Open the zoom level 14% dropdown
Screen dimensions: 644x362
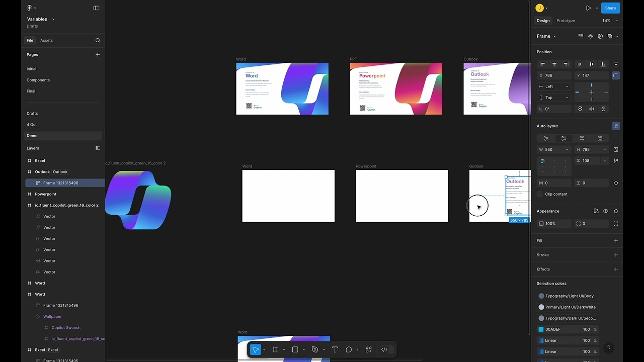click(610, 21)
